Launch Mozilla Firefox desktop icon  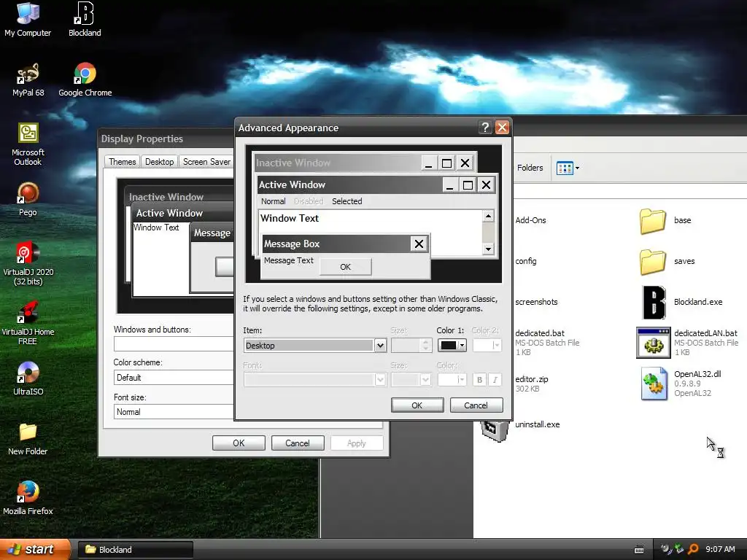(28, 499)
